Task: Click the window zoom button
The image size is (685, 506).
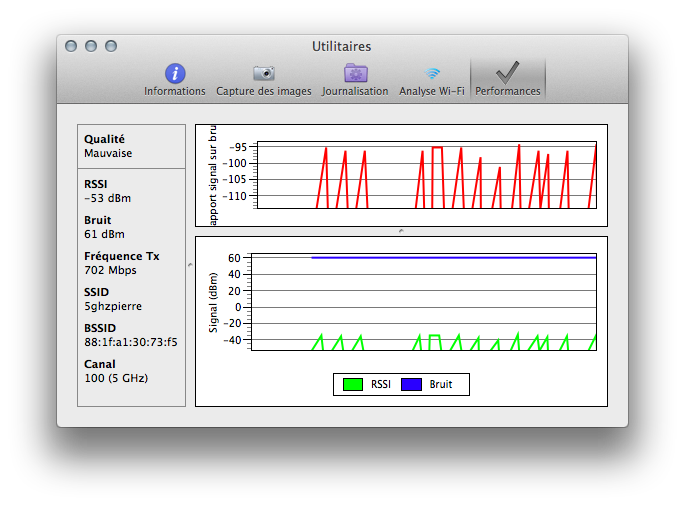Action: [111, 46]
